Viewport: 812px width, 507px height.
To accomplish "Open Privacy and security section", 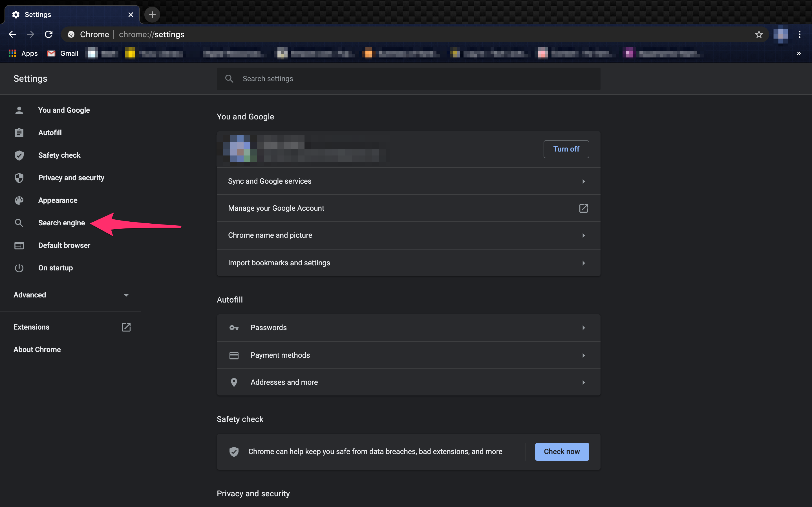I will pos(71,178).
